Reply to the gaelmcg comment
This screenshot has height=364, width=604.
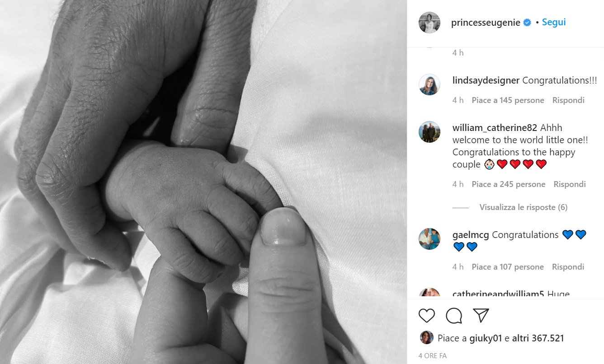pos(568,267)
